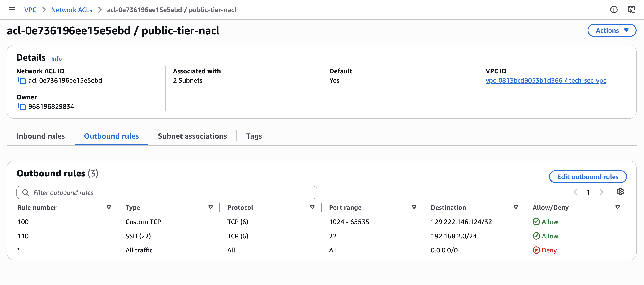The width and height of the screenshot is (644, 285).
Task: Click the All traffic type cell
Action: click(x=139, y=250)
